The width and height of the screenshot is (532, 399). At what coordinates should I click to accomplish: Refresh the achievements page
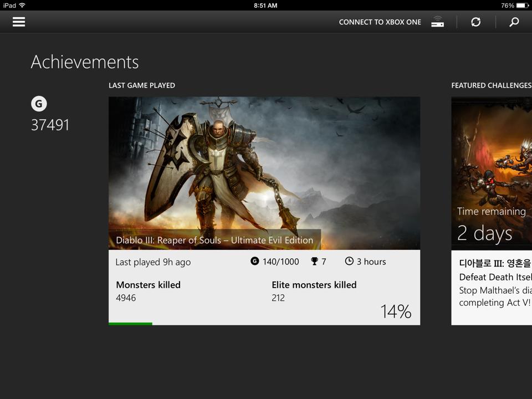tap(475, 22)
